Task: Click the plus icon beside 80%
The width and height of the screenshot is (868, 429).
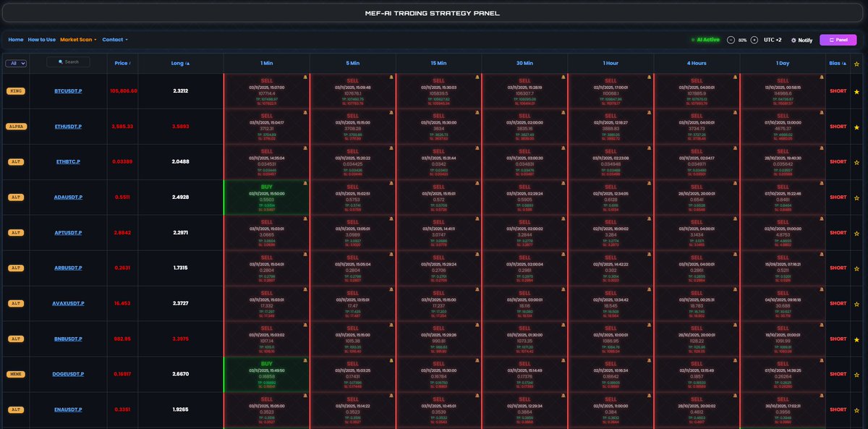Action: (x=754, y=40)
